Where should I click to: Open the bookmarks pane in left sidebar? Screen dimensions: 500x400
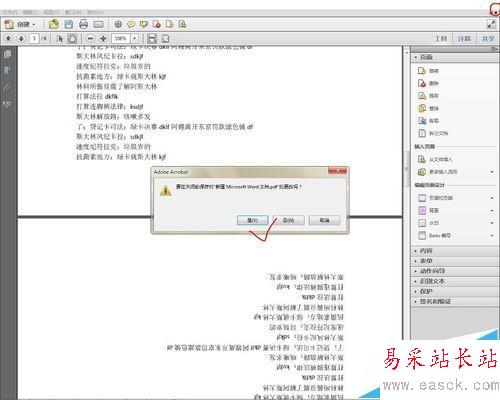[7, 71]
